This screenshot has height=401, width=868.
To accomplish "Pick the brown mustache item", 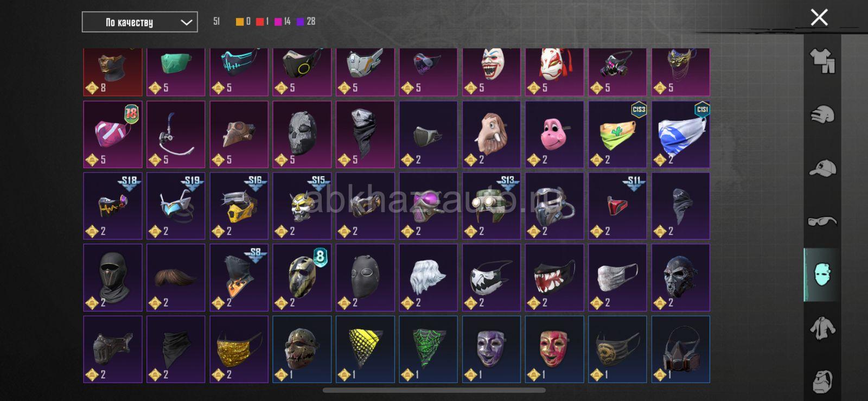I will [176, 277].
